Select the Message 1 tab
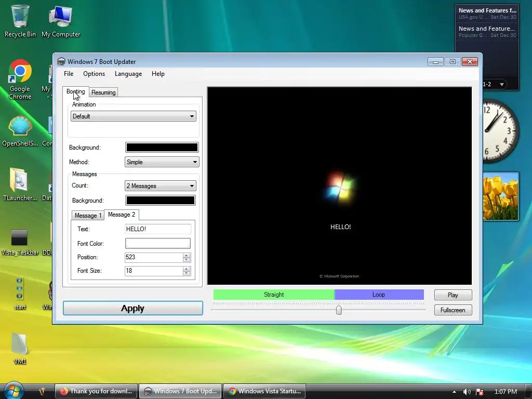This screenshot has height=399, width=532. [88, 216]
